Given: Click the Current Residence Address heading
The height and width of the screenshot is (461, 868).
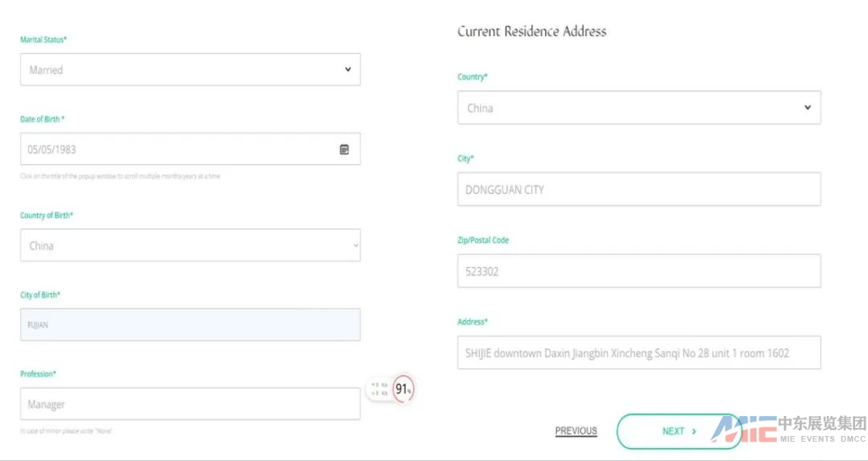Looking at the screenshot, I should tap(531, 31).
